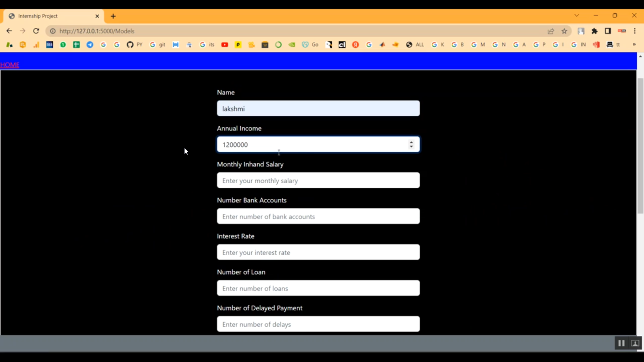
Task: Click the Number of Delayed Payment field
Action: 318,324
